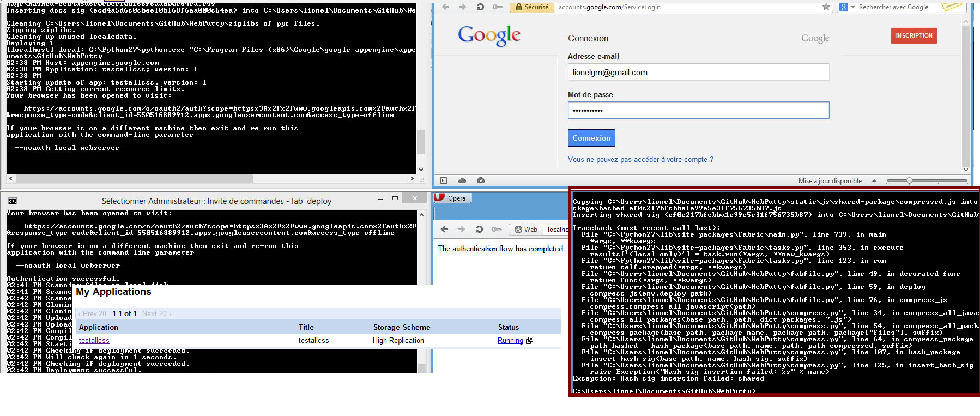Image resolution: width=980 pixels, height=416 pixels.
Task: Reload the localhost authentication page
Action: 479,230
